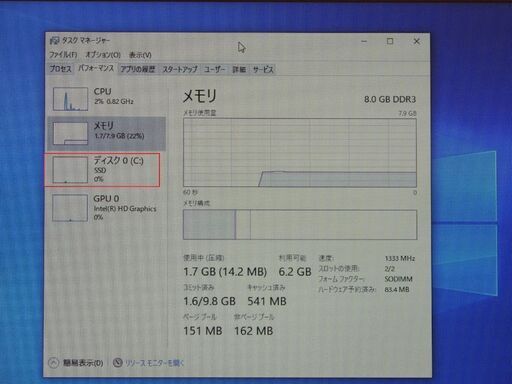Click the GPU 0 mini graph thumbnail
512x384 pixels.
pyautogui.click(x=70, y=208)
